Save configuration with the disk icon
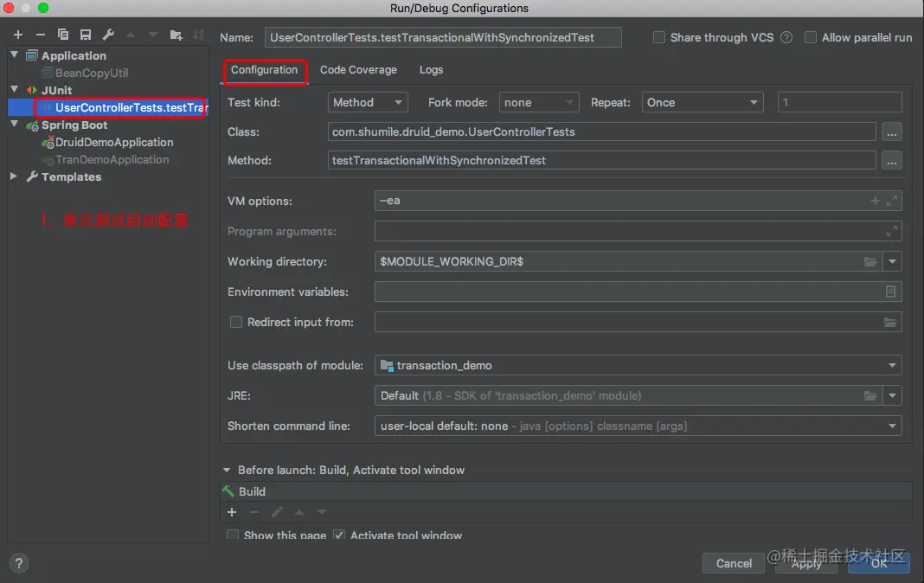 tap(86, 35)
